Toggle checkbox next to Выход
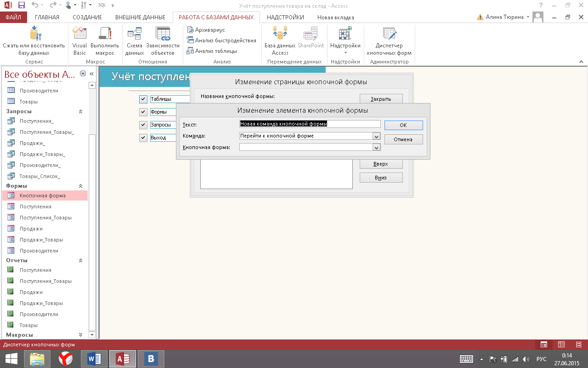The image size is (588, 368). coord(143,138)
